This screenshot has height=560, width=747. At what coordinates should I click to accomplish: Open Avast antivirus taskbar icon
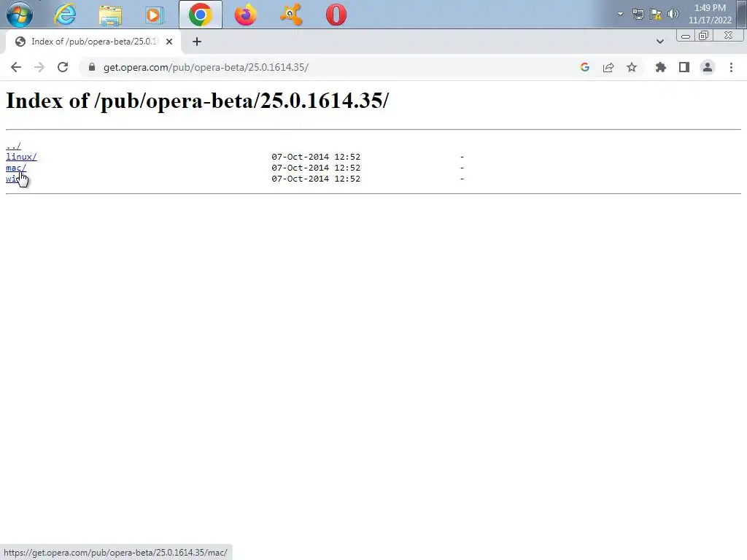coord(291,15)
